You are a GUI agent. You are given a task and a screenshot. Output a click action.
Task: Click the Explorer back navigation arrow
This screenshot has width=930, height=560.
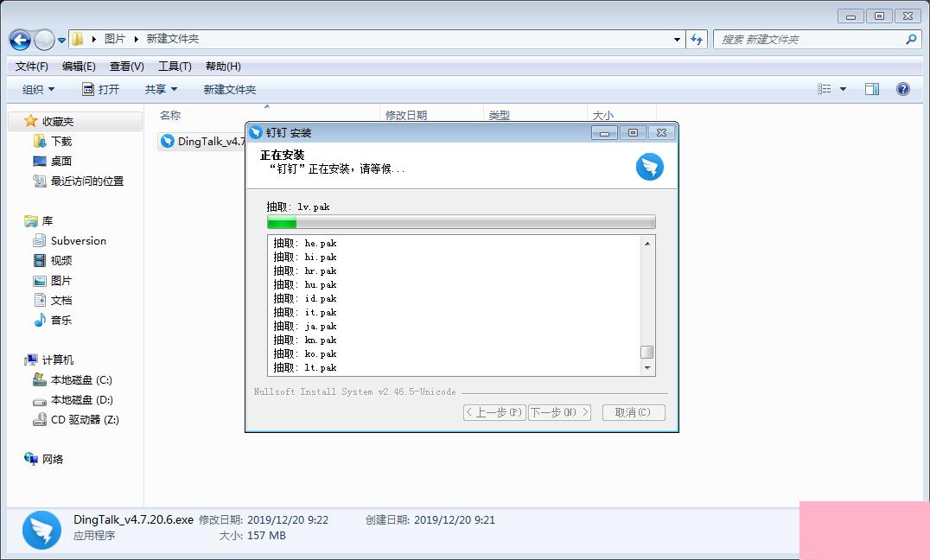(20, 41)
